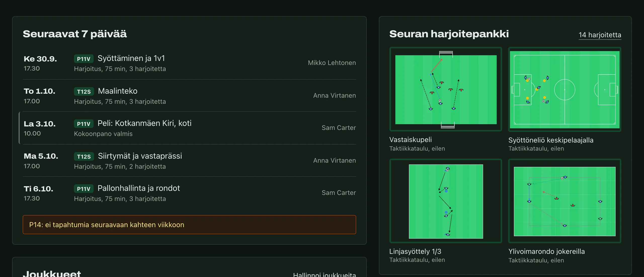Click the P11V badge on Kotkanmäen Kiri match
Viewport: 644px width, 277px height.
pos(84,124)
